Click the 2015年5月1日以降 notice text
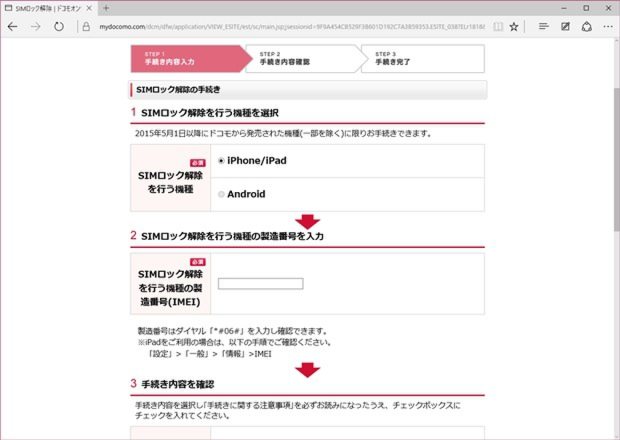This screenshot has width=620, height=440. 283,134
